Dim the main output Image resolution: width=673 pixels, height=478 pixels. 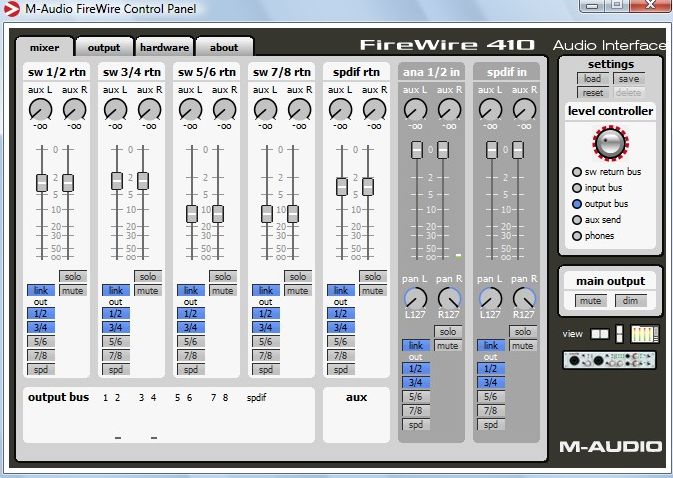(x=631, y=301)
